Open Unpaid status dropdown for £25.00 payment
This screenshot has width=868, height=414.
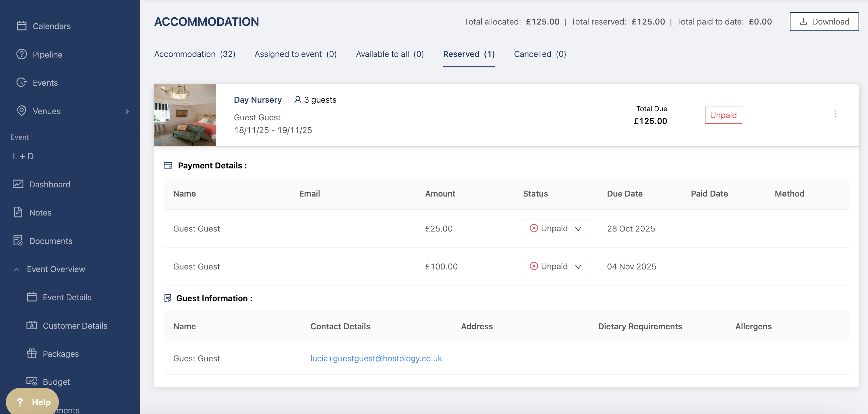(555, 228)
